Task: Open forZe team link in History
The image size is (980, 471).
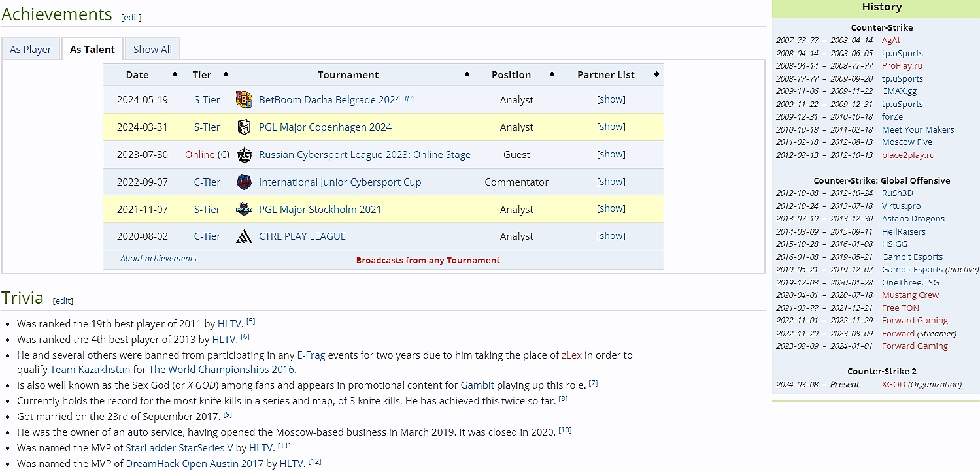Action: [892, 117]
